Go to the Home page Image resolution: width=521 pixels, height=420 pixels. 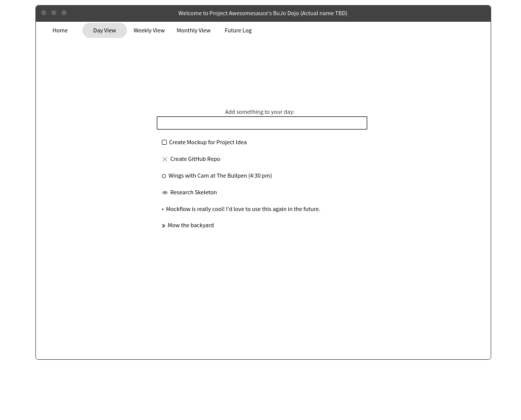click(60, 30)
